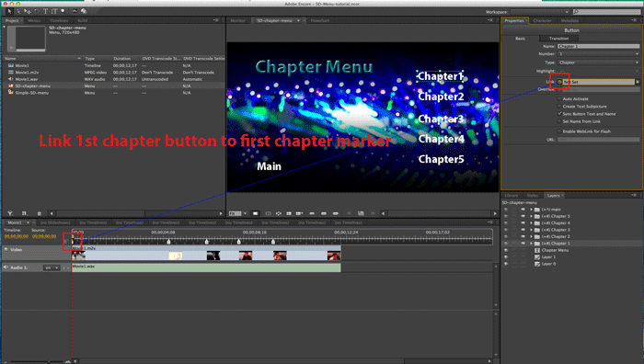This screenshot has width=644, height=364.
Task: Click the speaker icon on Audio 1 track
Action: [6, 267]
